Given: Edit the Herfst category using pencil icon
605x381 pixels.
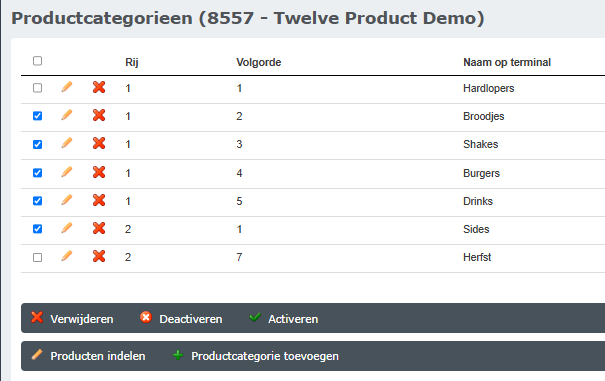Looking at the screenshot, I should [x=67, y=256].
